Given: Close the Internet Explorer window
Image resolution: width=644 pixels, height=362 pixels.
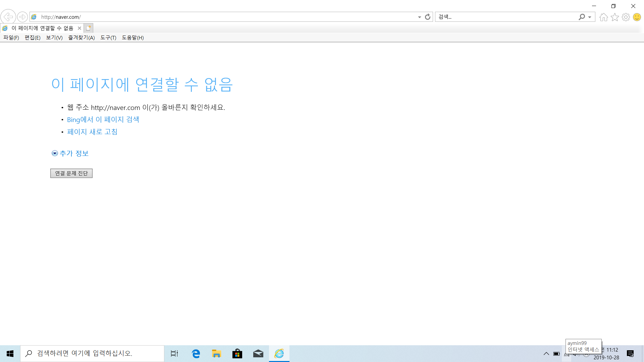Looking at the screenshot, I should tap(633, 6).
